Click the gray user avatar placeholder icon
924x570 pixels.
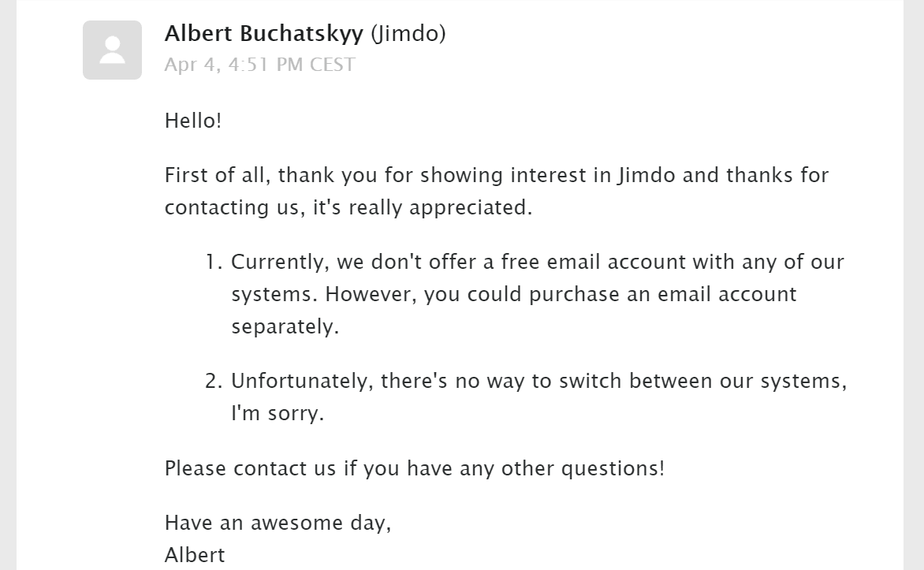click(x=112, y=50)
